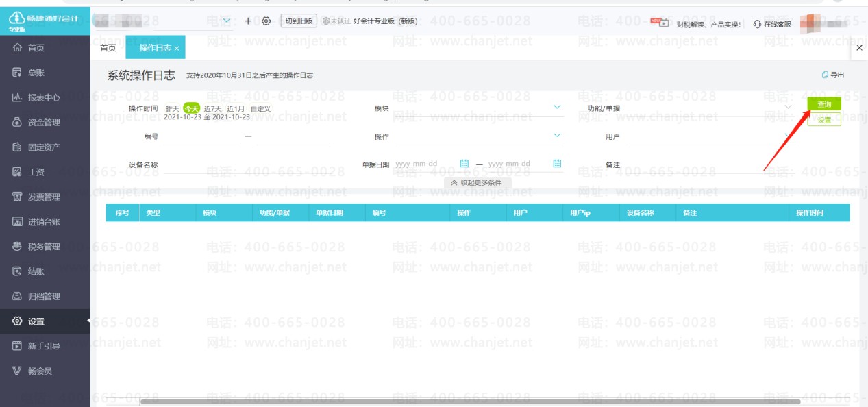Click the 导出 export icon
This screenshot has width=868, height=407.
(x=826, y=75)
